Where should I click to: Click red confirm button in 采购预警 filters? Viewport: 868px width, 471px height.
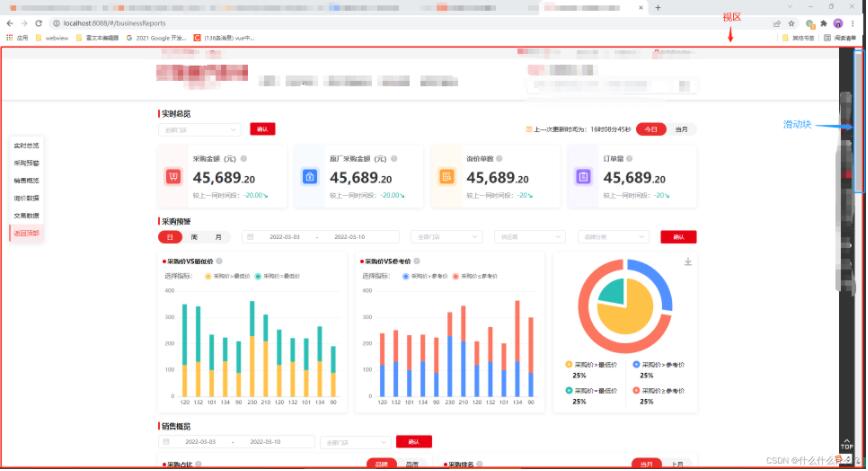678,237
